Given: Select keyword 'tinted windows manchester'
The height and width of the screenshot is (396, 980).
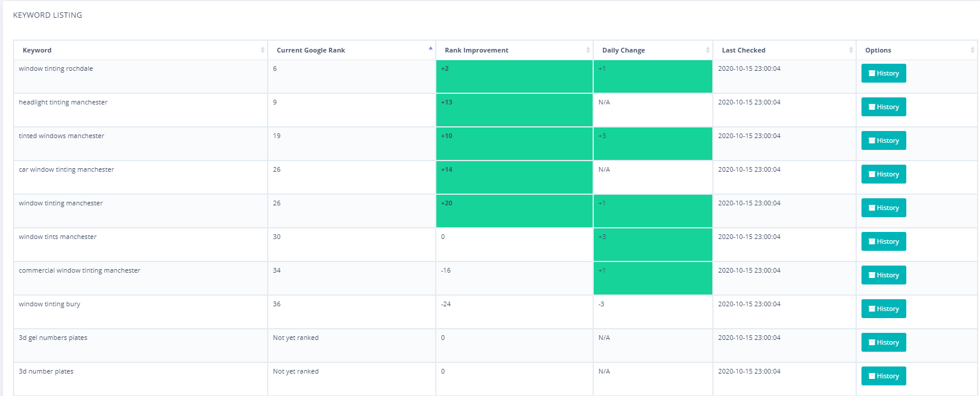Looking at the screenshot, I should 61,136.
